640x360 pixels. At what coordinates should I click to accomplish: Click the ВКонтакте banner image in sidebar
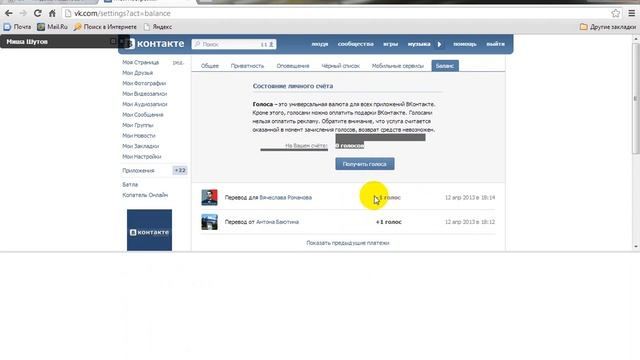click(x=149, y=230)
